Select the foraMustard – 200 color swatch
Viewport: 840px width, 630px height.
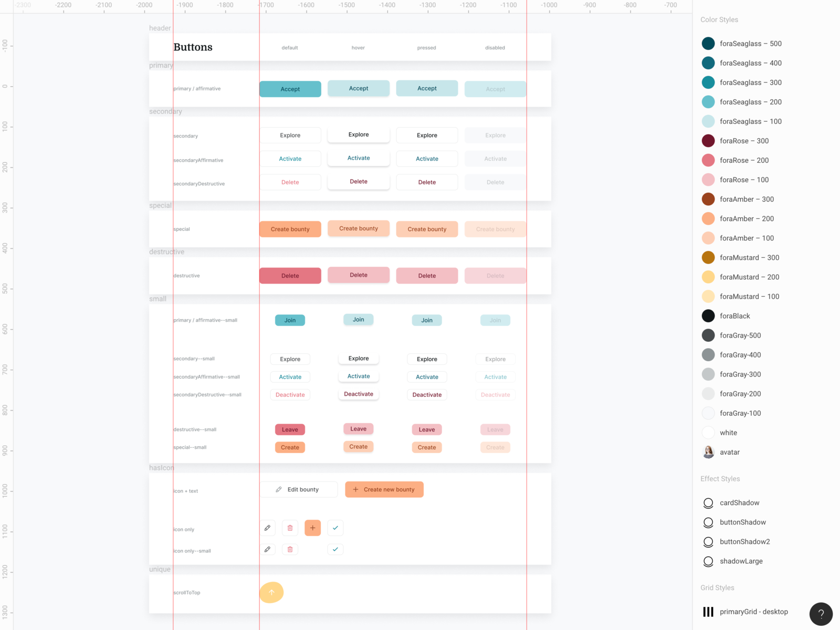[x=708, y=277]
